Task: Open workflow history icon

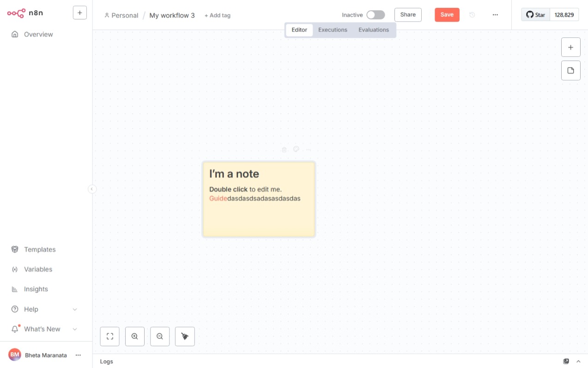Action: [472, 15]
